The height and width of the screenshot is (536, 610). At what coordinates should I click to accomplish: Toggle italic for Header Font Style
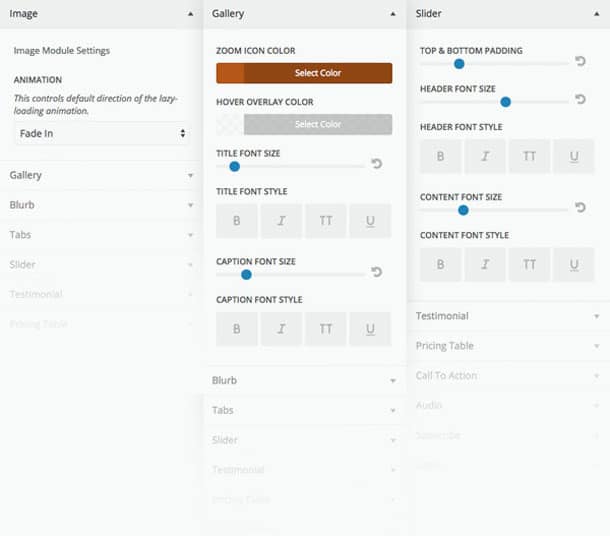[486, 156]
